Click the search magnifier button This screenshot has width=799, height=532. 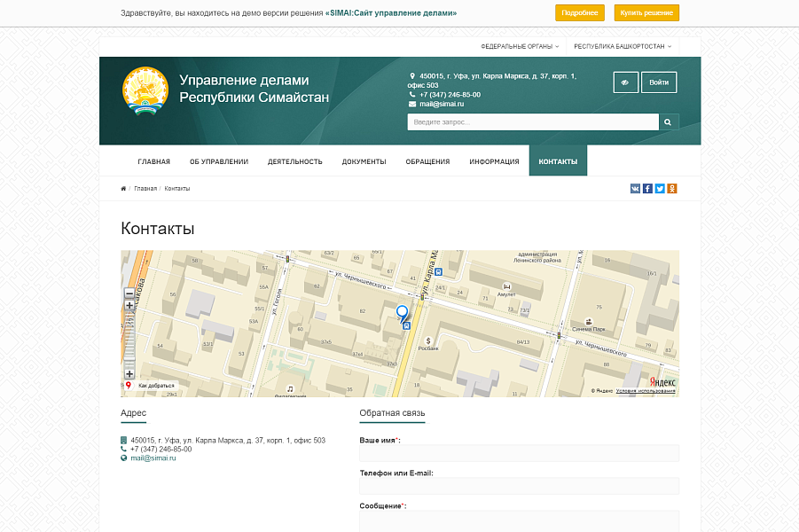669,122
